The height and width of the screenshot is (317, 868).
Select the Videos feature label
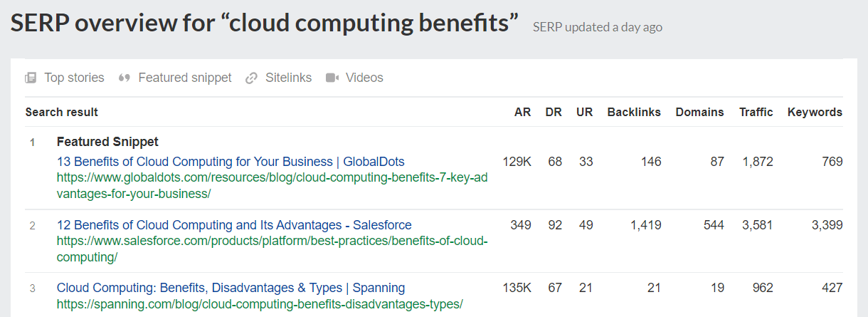[364, 78]
